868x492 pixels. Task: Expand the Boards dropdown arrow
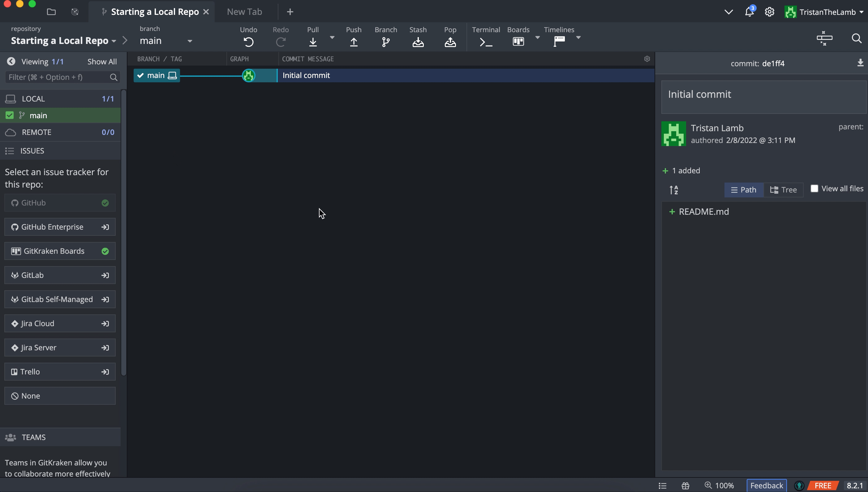(537, 37)
